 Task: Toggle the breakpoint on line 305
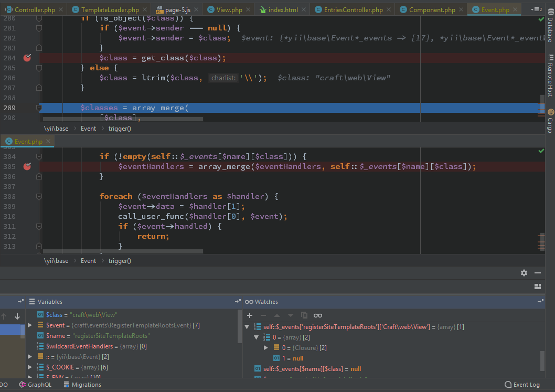pyautogui.click(x=27, y=166)
